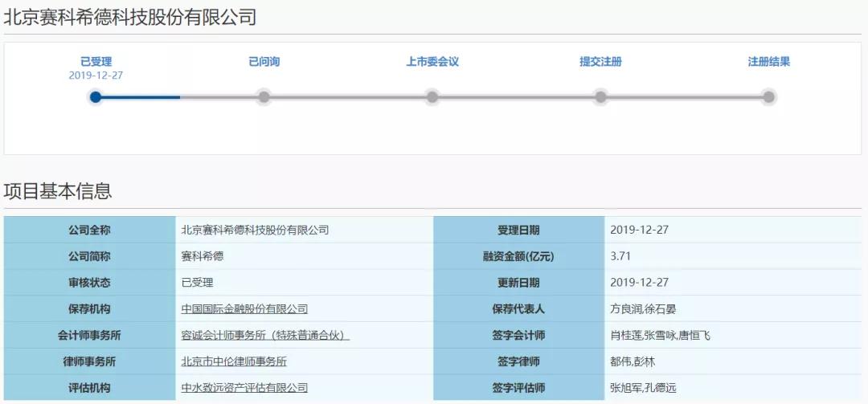Select the 提交注册 stage label
The image size is (868, 404).
(x=600, y=62)
